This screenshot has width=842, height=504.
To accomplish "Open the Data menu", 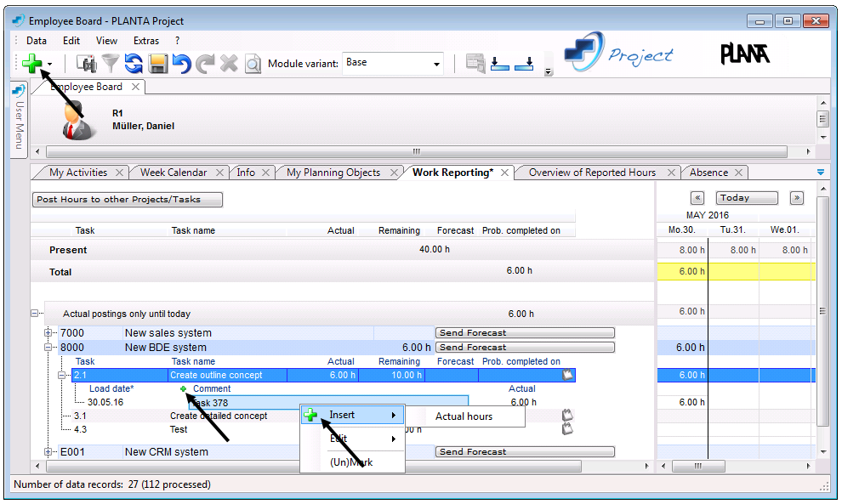I will click(37, 40).
